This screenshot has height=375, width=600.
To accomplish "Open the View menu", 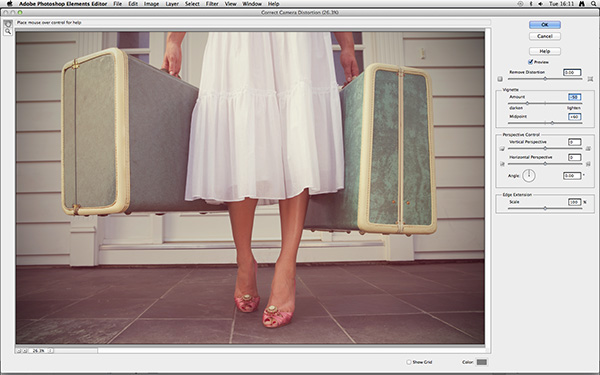I will pos(230,3).
